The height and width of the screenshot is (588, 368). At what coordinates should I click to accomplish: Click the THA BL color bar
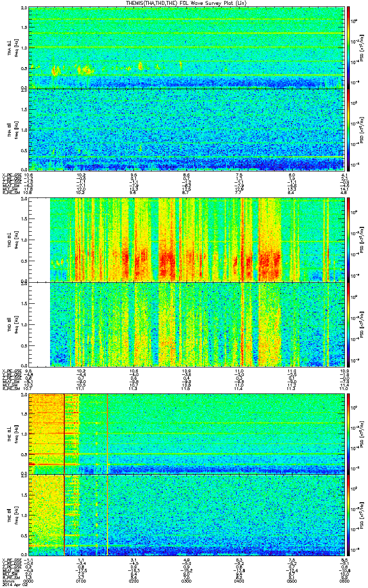pos(348,47)
